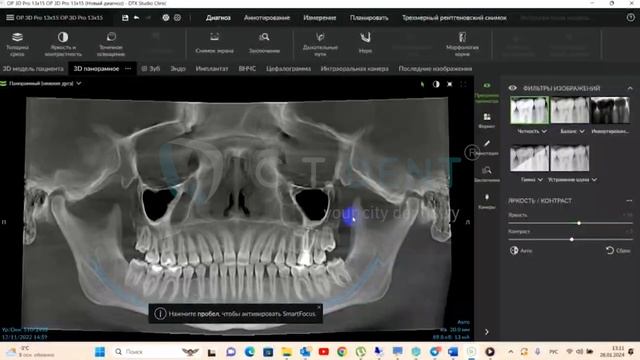Viewport: 640px width, 360px height.
Task: Click the half-circle contrast icon above the panoramic image
Action: 436,84
